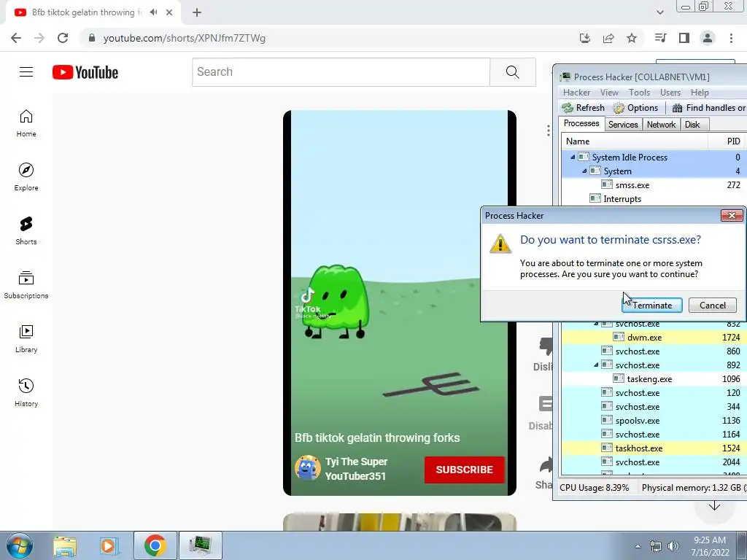747x560 pixels.
Task: Open Explore in YouTube sidebar
Action: click(x=26, y=177)
